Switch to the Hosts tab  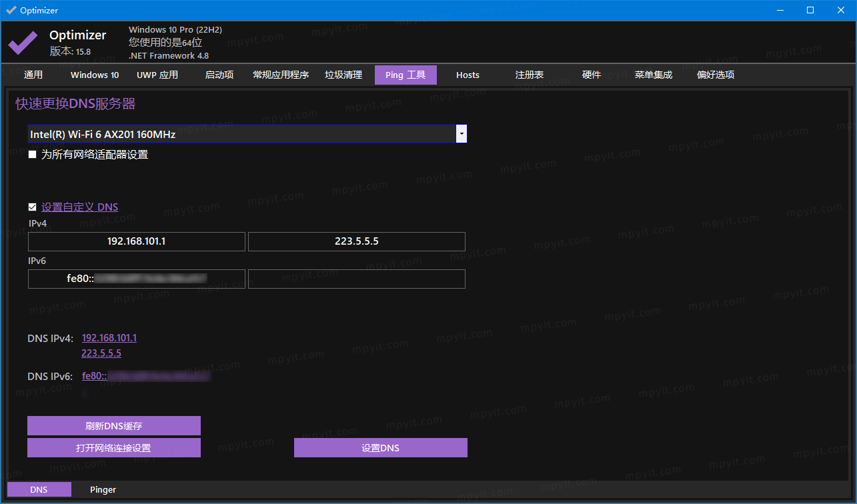click(x=468, y=75)
